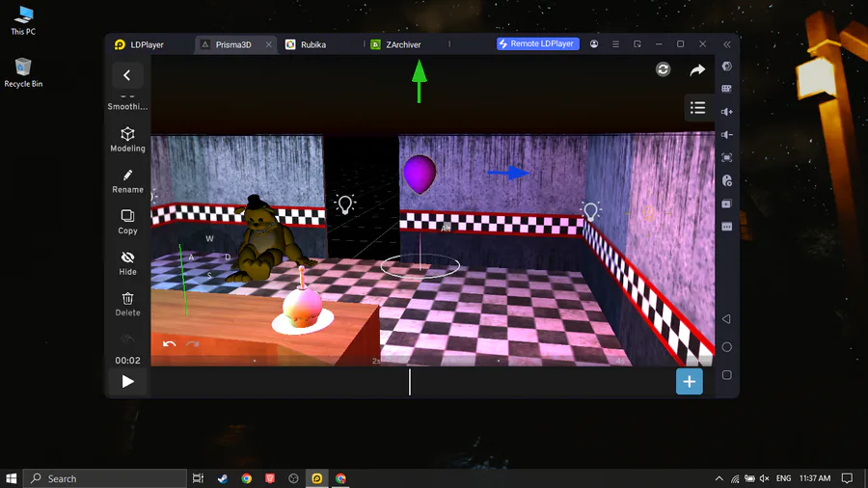Viewport: 868px width, 488px height.
Task: Decrease emulator volume
Action: (x=727, y=134)
